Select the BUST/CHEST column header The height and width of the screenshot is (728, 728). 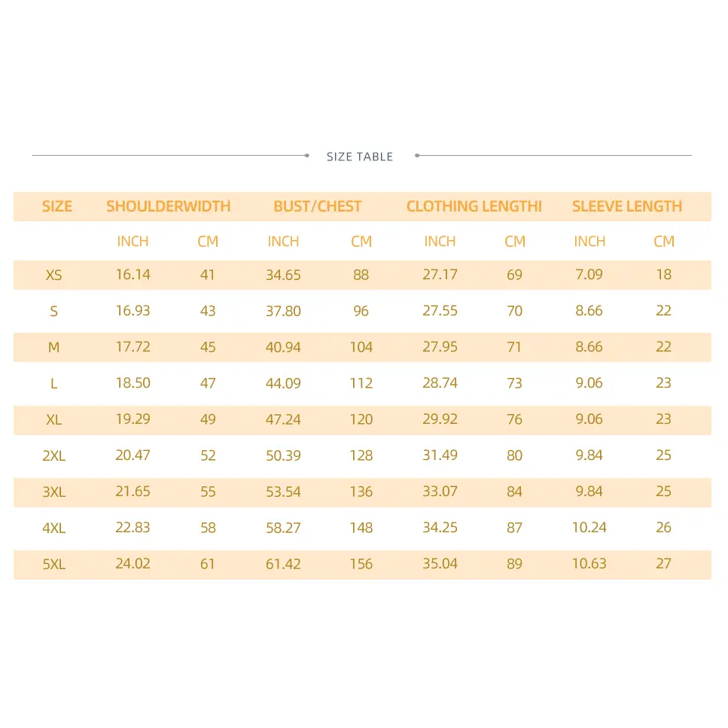tap(317, 206)
